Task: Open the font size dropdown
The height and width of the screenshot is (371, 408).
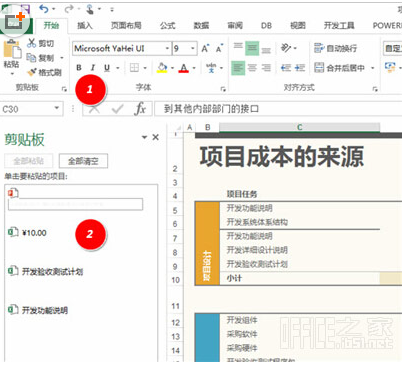Action: (x=193, y=49)
